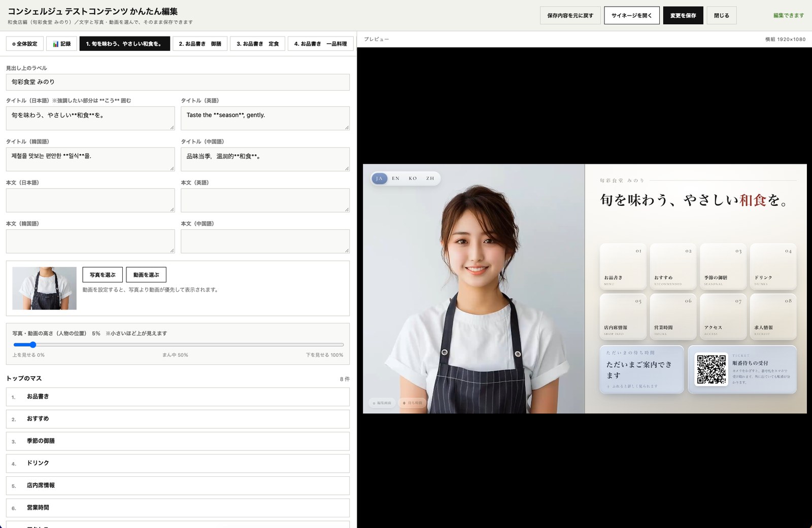Click the Chinese title text area

pos(265,159)
